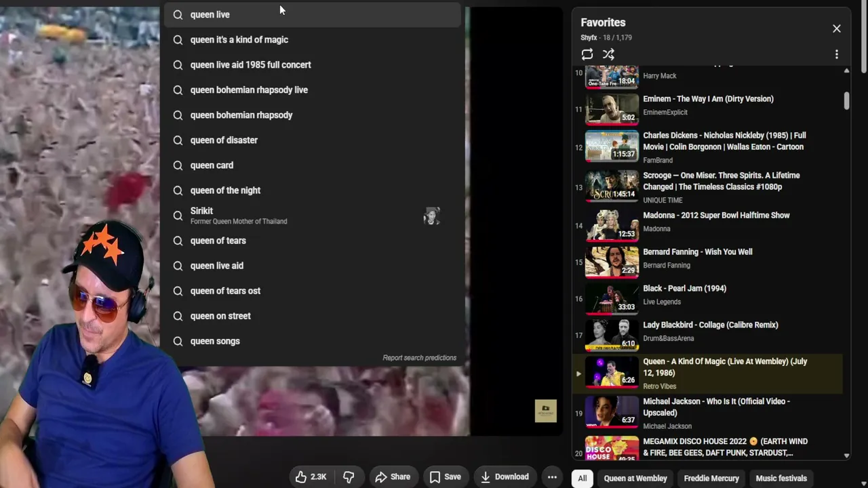Open the Live Legends channel name
868x488 pixels.
(661, 302)
